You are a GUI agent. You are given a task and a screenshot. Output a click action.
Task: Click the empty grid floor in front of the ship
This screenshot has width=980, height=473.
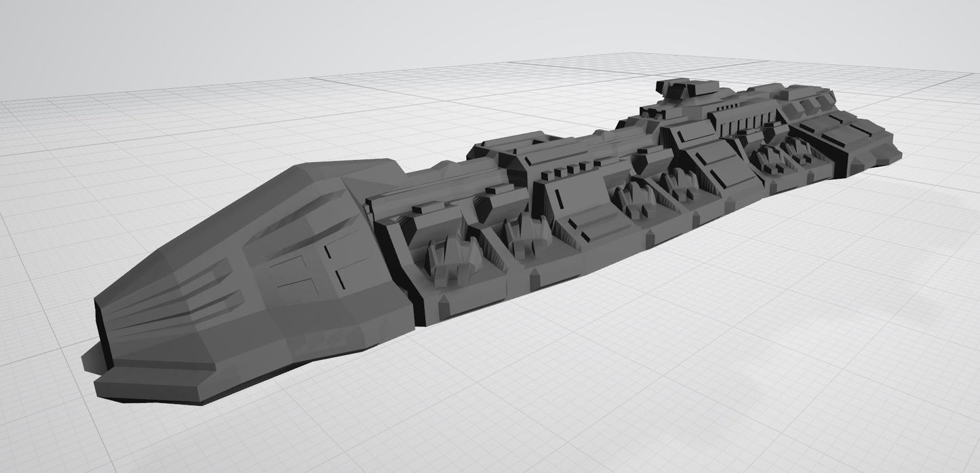point(543,393)
